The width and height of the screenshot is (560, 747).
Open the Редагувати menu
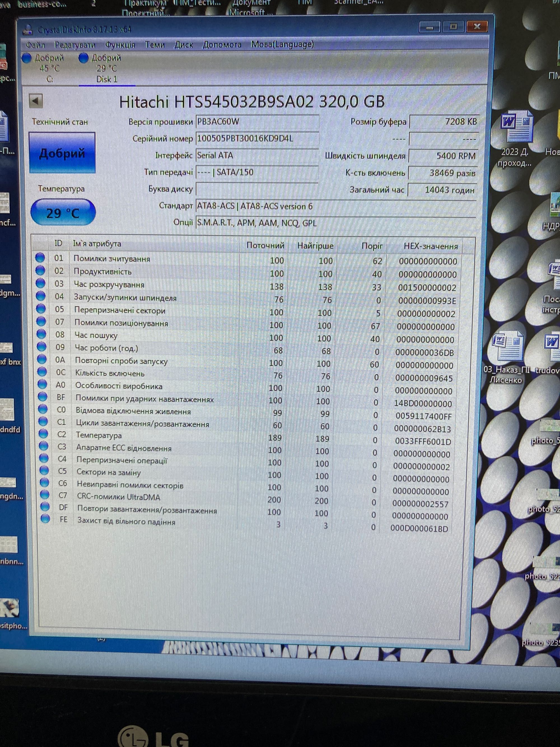[75, 45]
